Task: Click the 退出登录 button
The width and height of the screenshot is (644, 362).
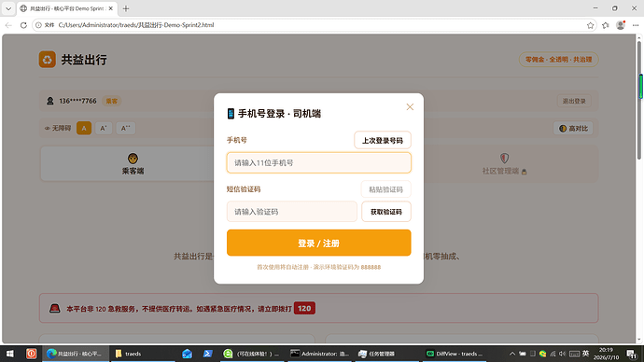Action: point(574,101)
